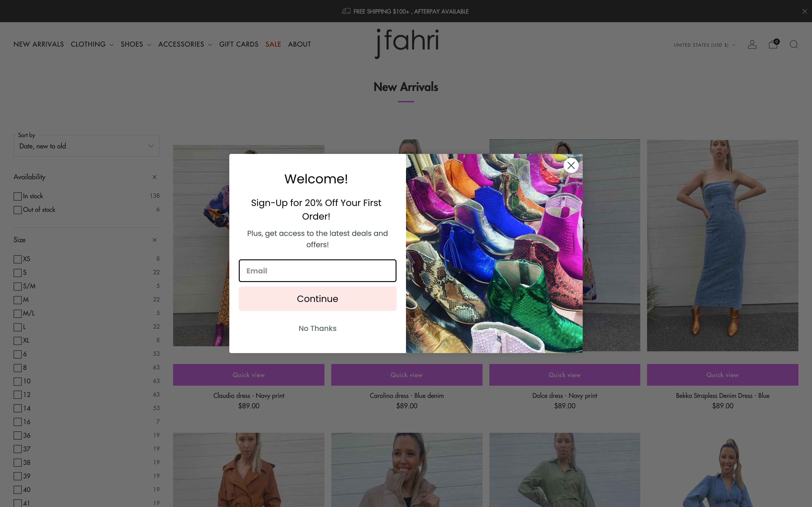Open the GIFT CARDS page
The image size is (812, 507).
point(239,44)
